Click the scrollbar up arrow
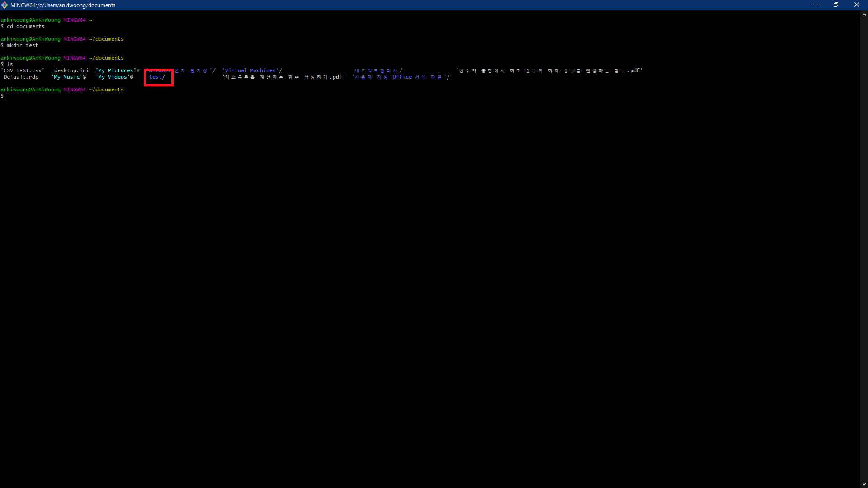Screen dimensions: 868x488 pyautogui.click(x=864, y=14)
